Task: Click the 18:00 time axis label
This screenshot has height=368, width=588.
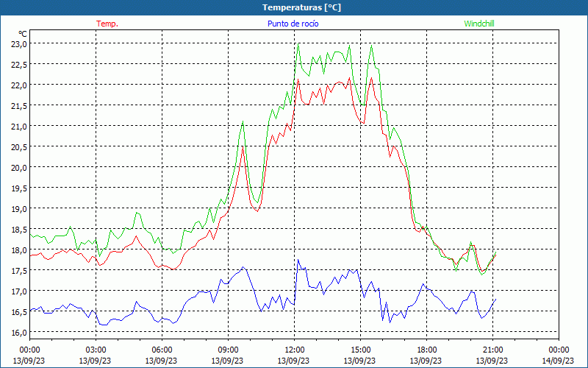Action: coord(426,350)
